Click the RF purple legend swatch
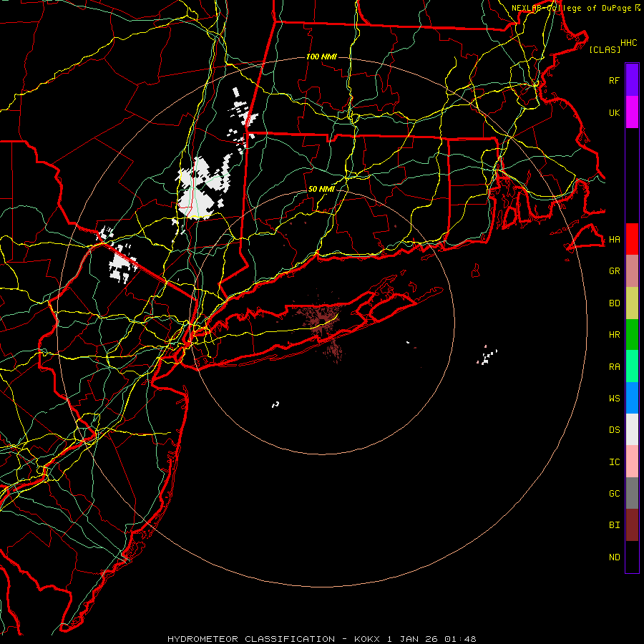 tap(632, 80)
